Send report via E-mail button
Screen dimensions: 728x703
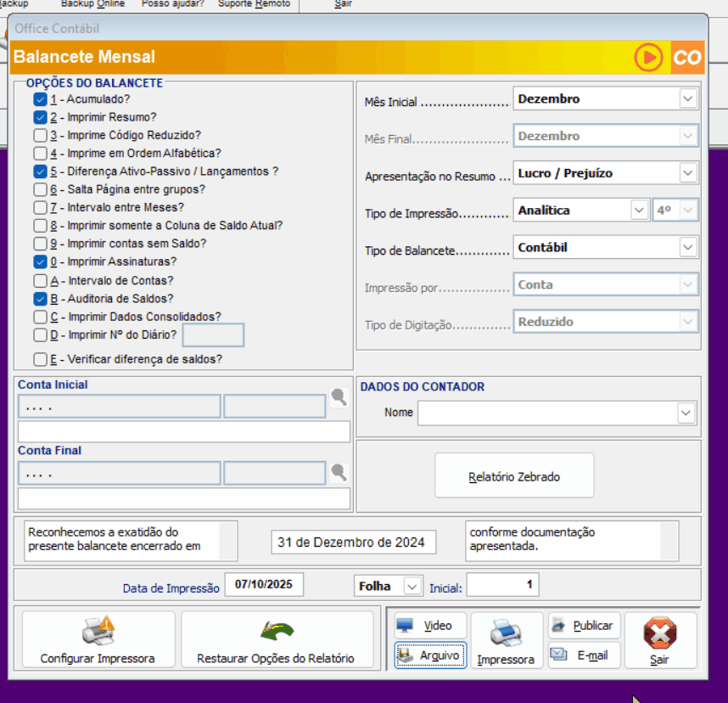click(584, 655)
